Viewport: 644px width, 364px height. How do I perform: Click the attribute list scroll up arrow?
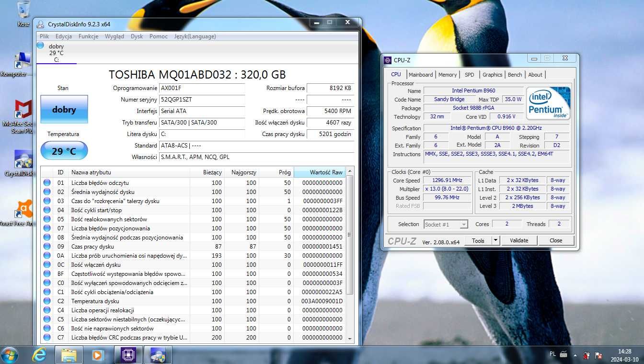click(x=350, y=171)
